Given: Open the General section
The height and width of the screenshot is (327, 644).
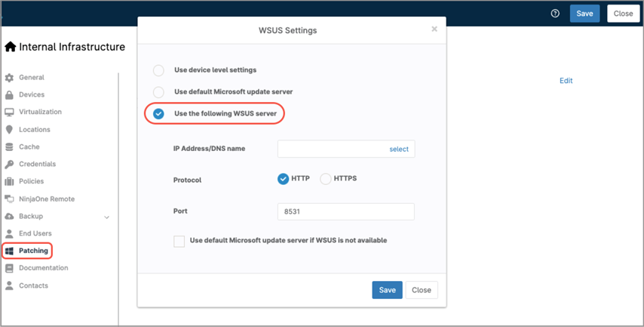Looking at the screenshot, I should (32, 77).
